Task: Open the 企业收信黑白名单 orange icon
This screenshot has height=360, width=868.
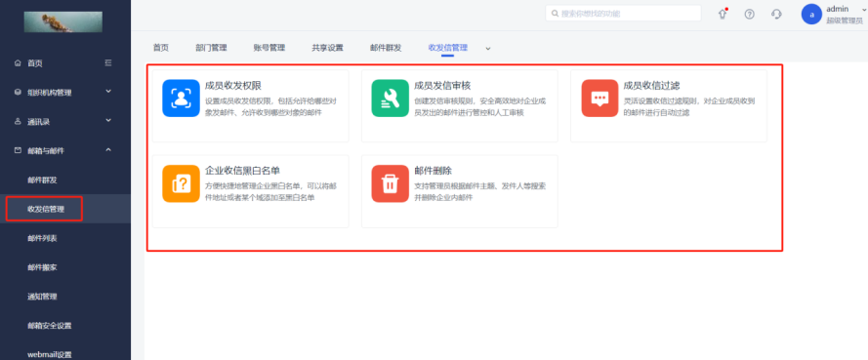Action: [181, 183]
